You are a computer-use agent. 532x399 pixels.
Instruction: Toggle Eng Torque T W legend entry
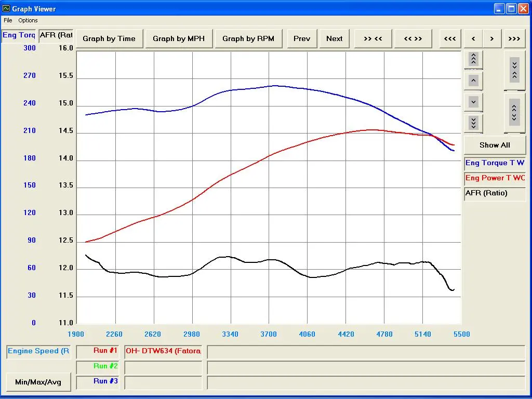point(495,164)
